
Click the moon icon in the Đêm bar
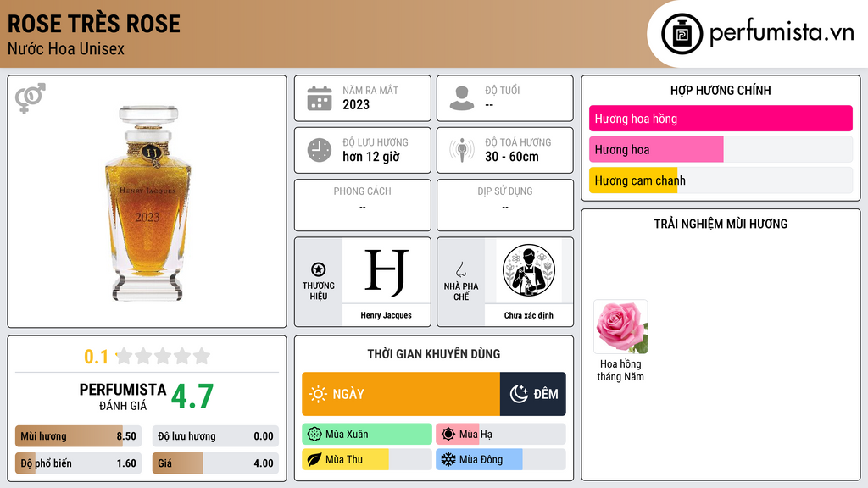(519, 394)
